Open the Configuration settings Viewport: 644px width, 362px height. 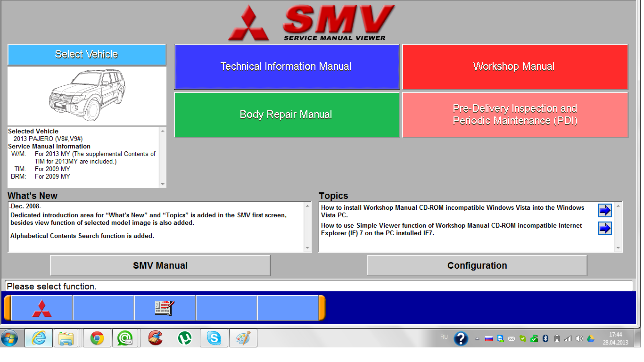pos(477,266)
